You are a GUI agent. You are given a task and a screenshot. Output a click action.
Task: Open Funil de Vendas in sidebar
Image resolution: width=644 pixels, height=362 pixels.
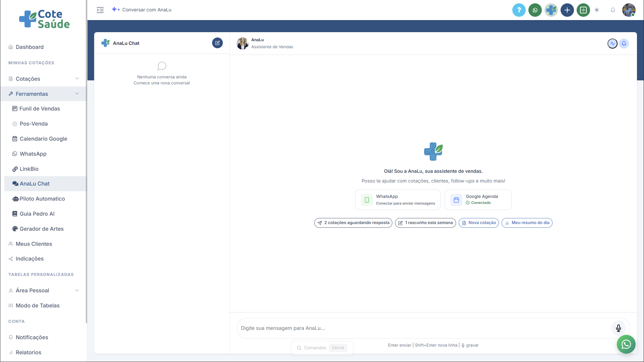[x=40, y=108]
